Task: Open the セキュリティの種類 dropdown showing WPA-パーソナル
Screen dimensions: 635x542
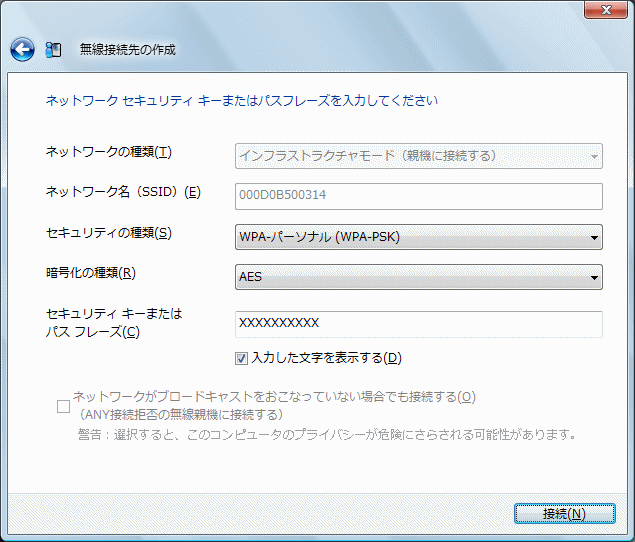Action: point(418,237)
